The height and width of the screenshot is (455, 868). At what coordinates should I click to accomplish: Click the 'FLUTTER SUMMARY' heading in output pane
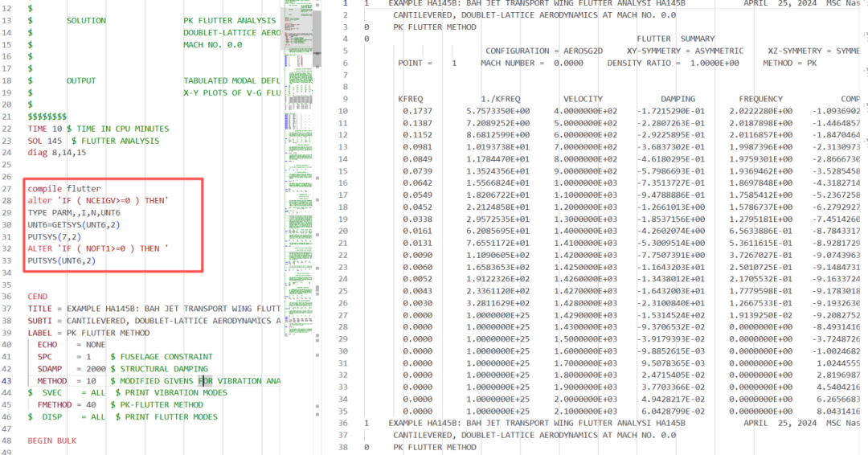click(x=675, y=39)
